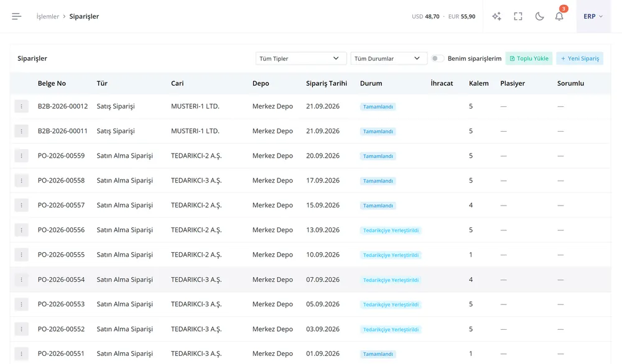This screenshot has width=622, height=364.
Task: Open row actions for B2B-2026-00011
Action: coord(21,131)
